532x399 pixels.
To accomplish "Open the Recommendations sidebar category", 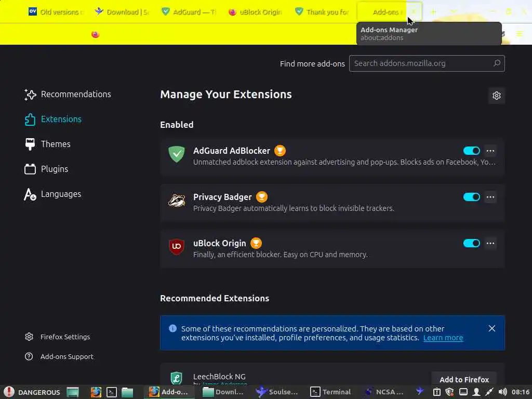I will click(x=68, y=95).
